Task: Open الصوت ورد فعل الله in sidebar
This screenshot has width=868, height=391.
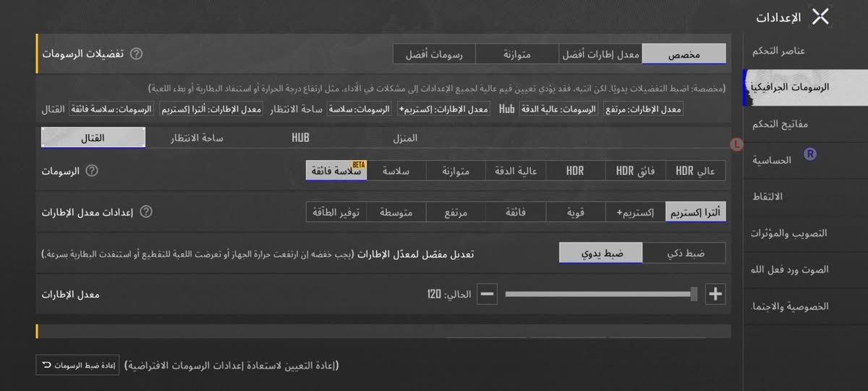Action: tap(805, 269)
